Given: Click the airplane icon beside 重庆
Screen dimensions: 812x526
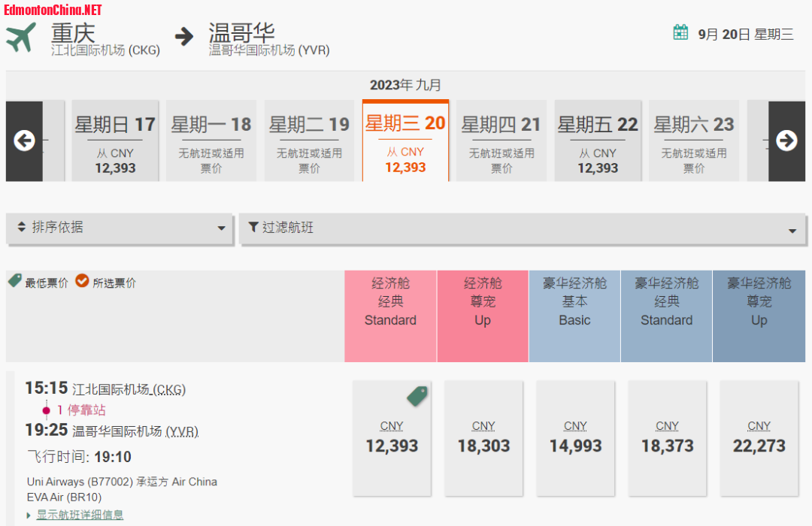Looking at the screenshot, I should coord(22,38).
